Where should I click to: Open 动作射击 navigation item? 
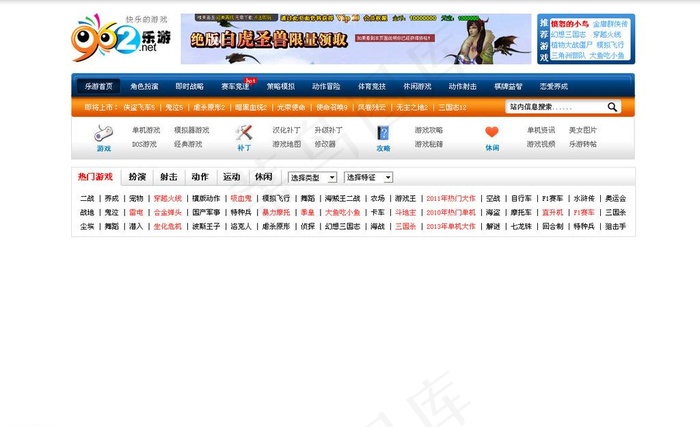click(x=462, y=86)
